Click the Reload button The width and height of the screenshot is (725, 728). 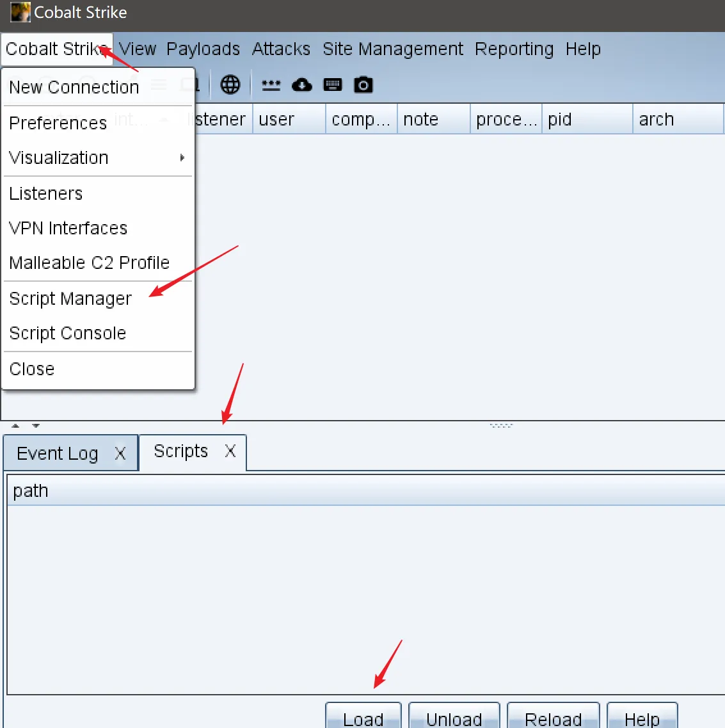pos(553,718)
